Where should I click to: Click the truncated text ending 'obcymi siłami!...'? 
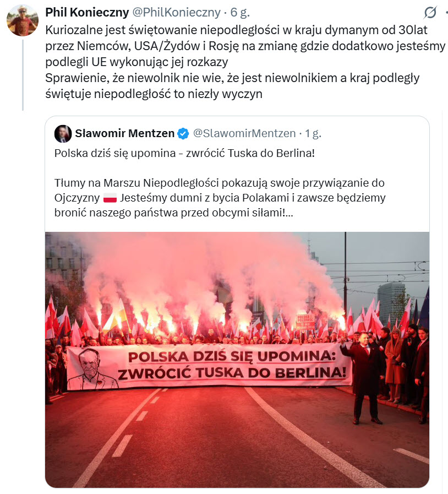(x=174, y=213)
